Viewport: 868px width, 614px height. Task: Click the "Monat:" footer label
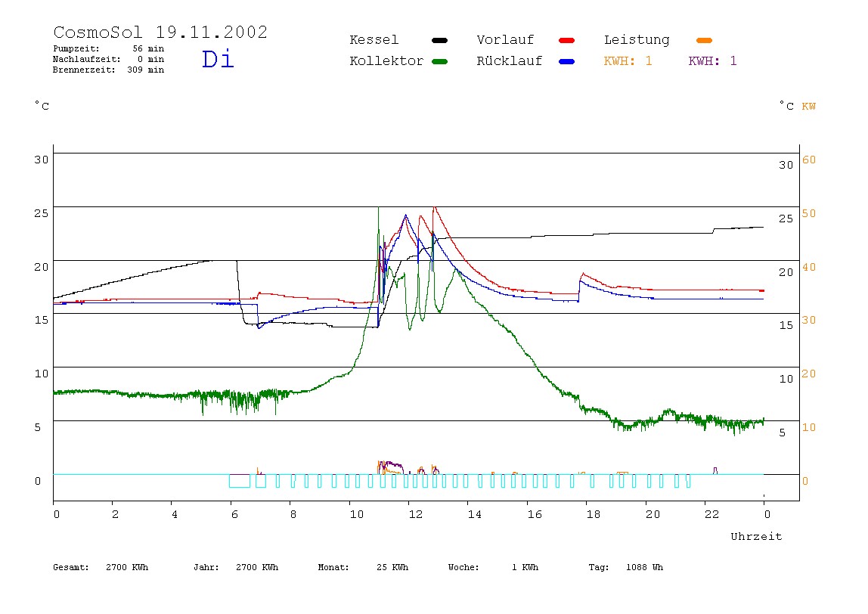pyautogui.click(x=333, y=567)
